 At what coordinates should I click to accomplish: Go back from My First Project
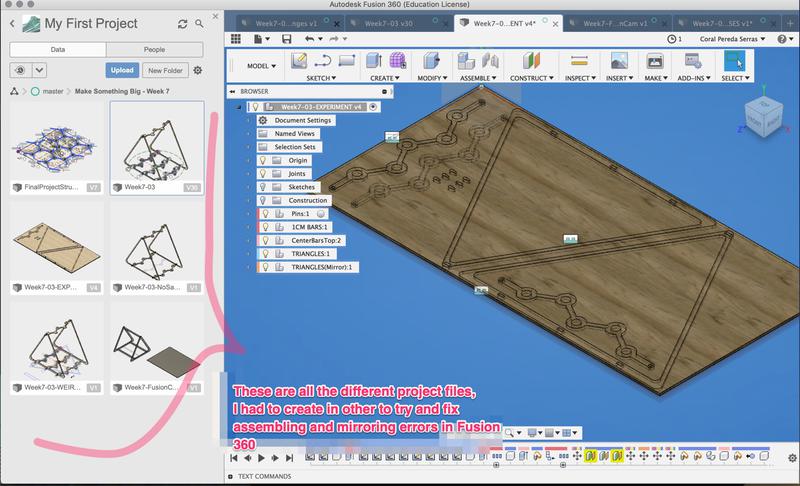tap(12, 23)
